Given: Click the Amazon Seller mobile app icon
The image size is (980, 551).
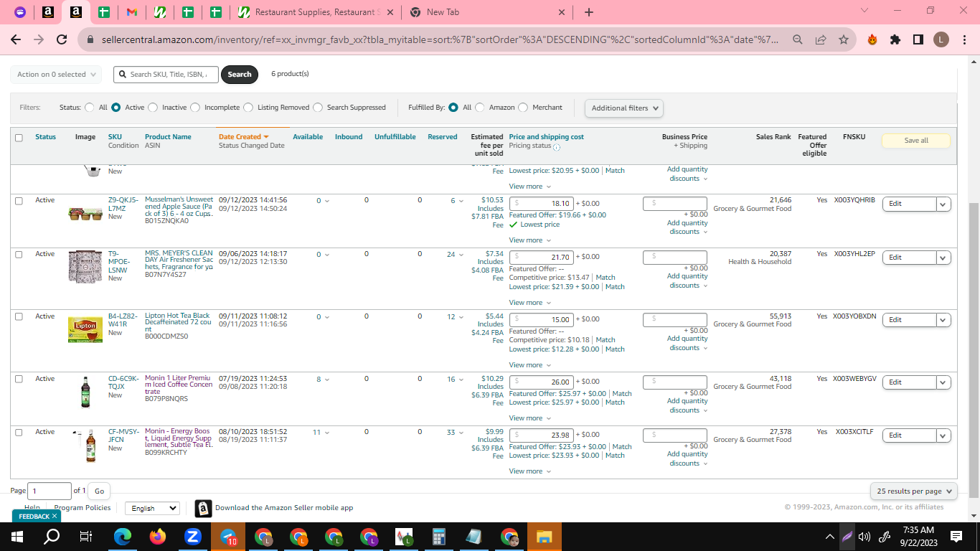Looking at the screenshot, I should [203, 508].
